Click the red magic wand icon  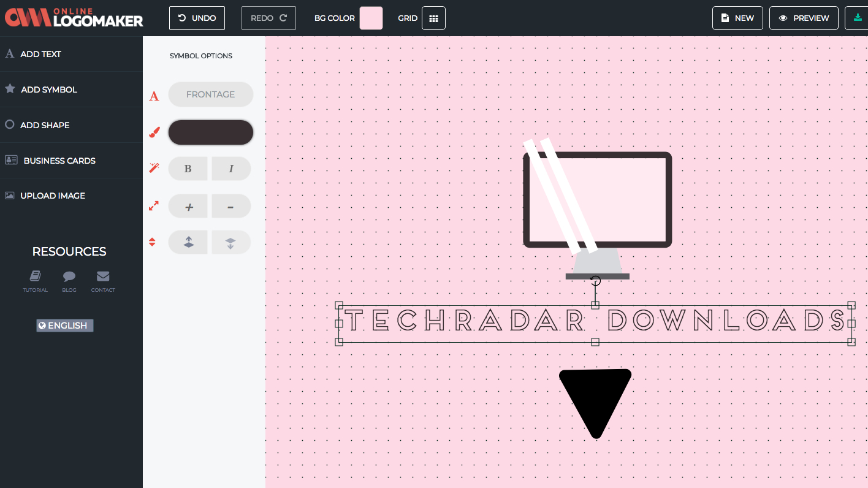[x=154, y=168]
